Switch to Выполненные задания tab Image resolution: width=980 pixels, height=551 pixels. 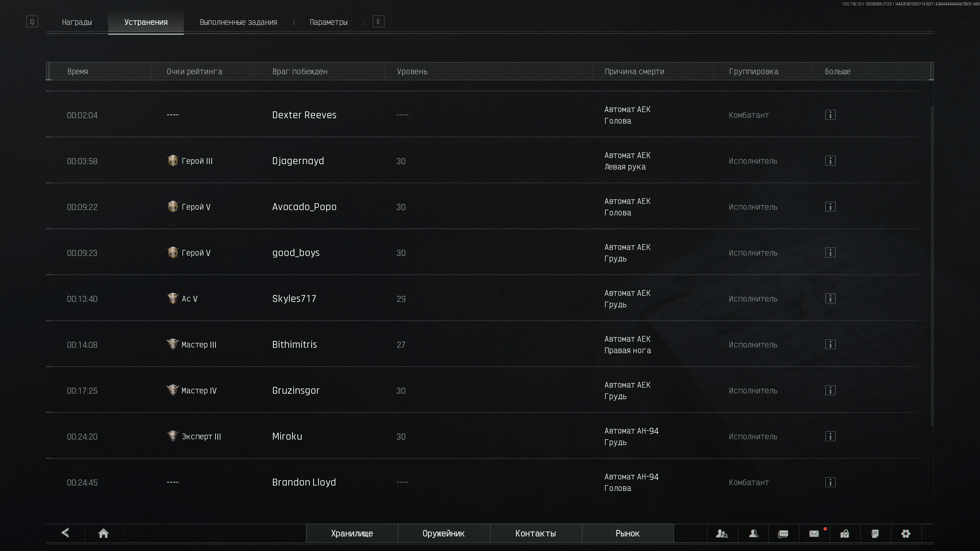point(238,22)
